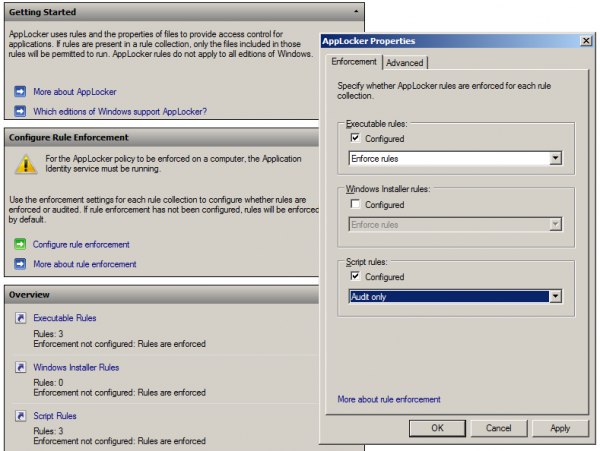The image size is (600, 451).
Task: Open the More about AppLocker link
Action: [x=75, y=92]
